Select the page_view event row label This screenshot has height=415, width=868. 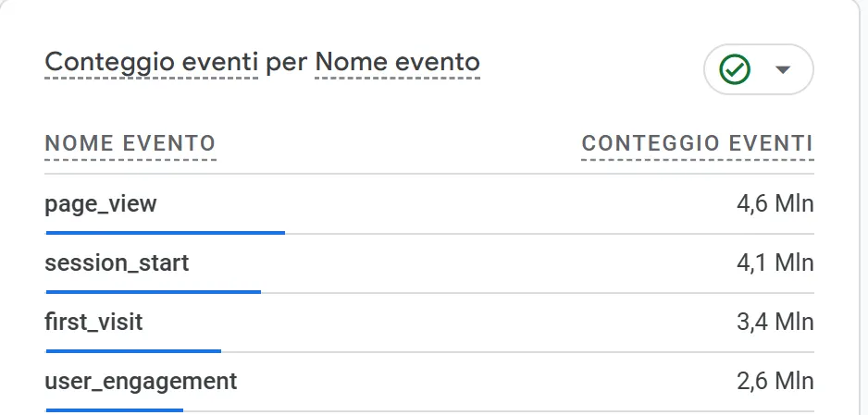click(x=101, y=203)
